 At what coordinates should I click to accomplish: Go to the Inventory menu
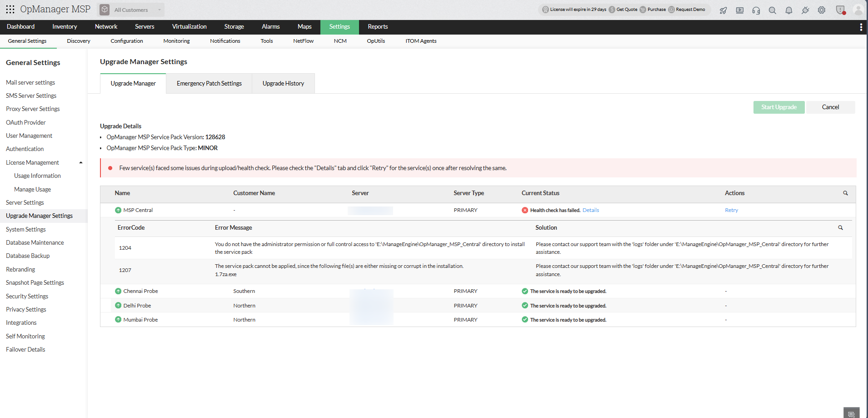tap(65, 27)
